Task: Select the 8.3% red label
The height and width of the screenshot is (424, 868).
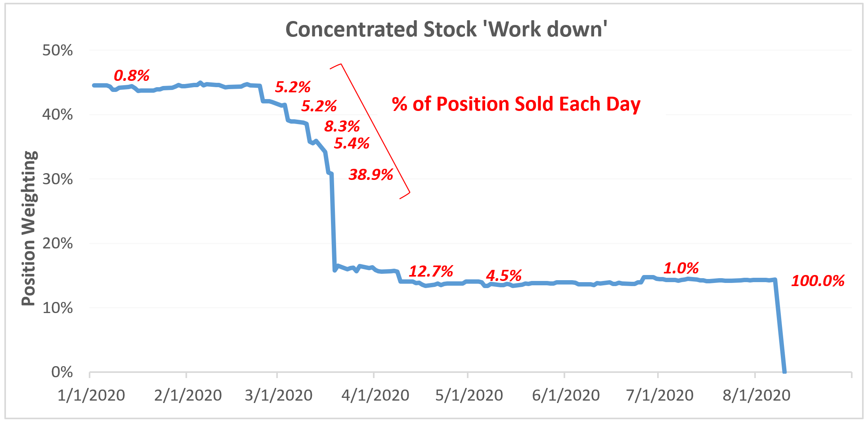Action: (x=342, y=126)
